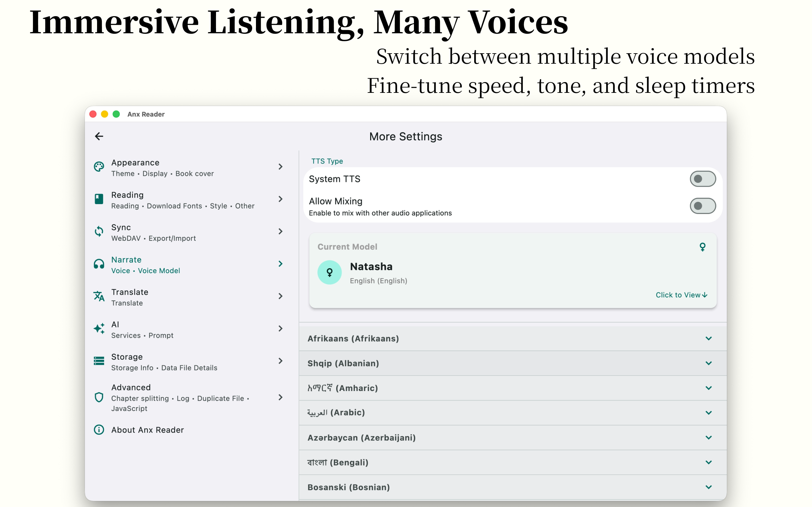Open About Anx Reader

pos(147,430)
